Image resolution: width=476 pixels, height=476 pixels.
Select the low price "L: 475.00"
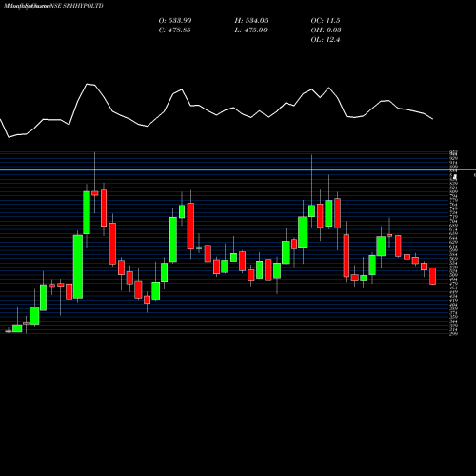tap(250, 30)
